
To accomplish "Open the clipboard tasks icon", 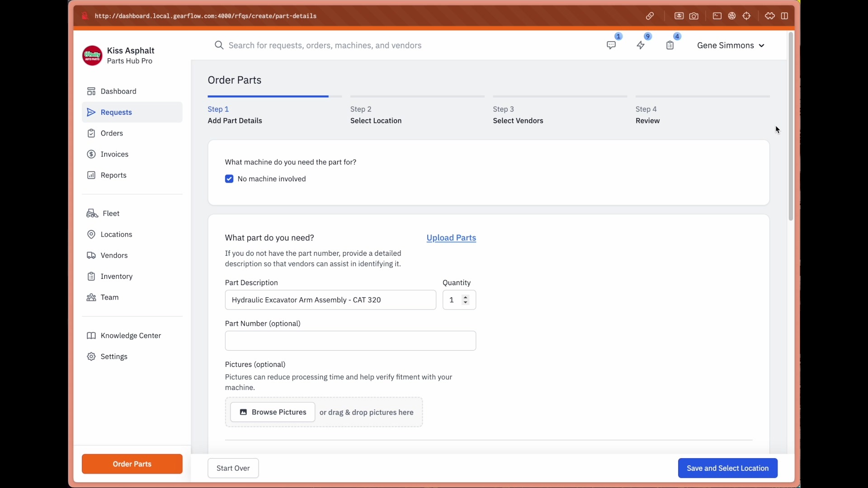I will click(670, 45).
